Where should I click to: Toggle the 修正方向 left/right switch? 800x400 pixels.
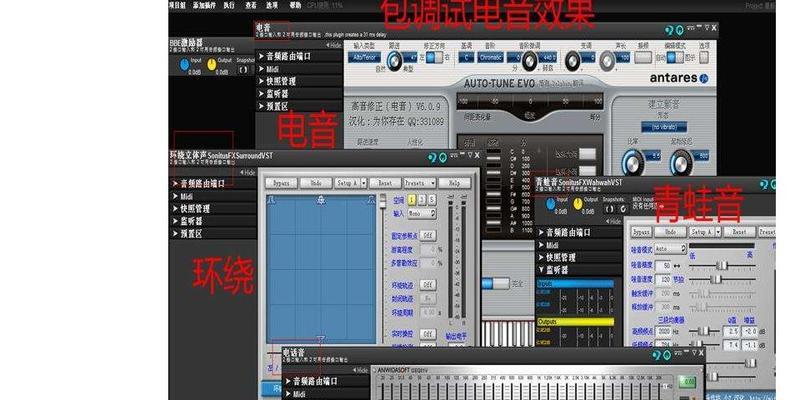[434, 58]
